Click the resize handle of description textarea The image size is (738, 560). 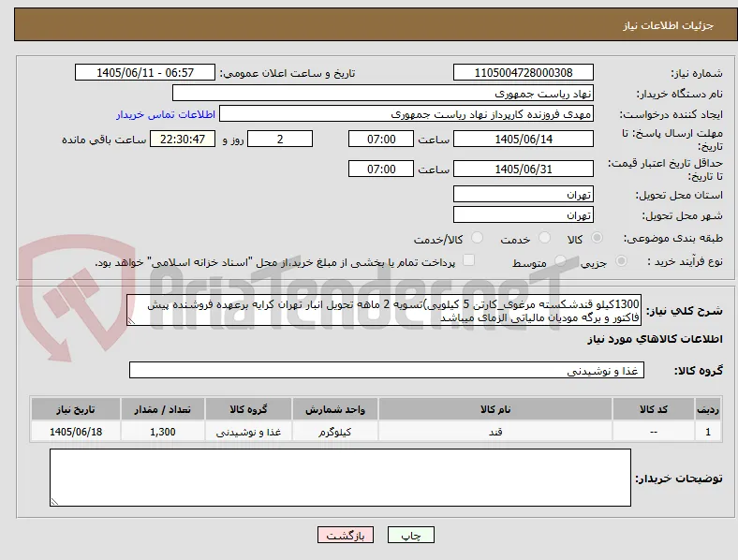[131, 321]
